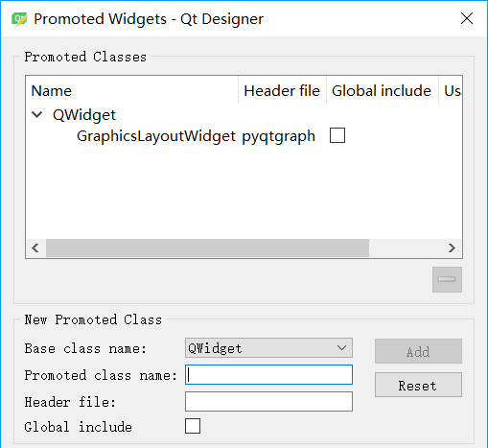Click the scroll right arrow in class list

pyautogui.click(x=452, y=248)
